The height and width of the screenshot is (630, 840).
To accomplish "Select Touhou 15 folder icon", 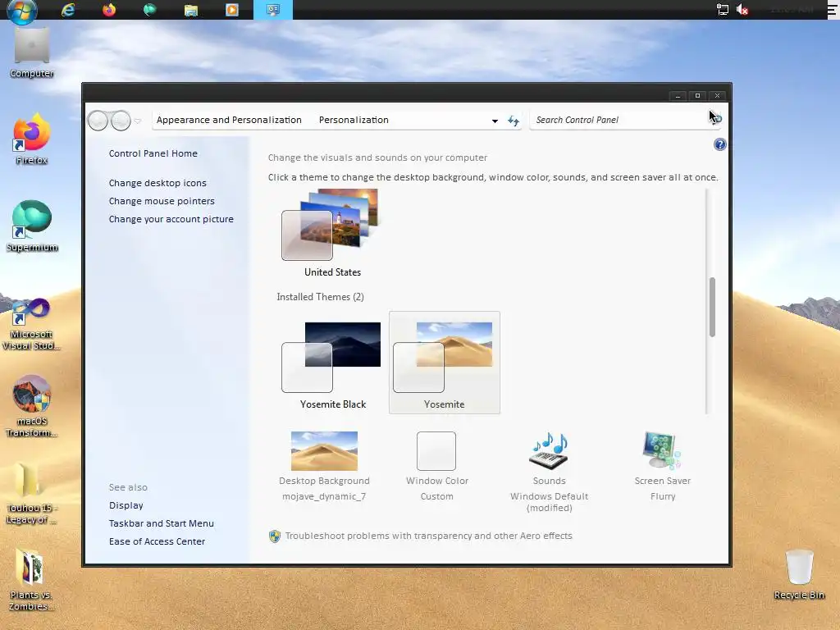I will click(32, 494).
